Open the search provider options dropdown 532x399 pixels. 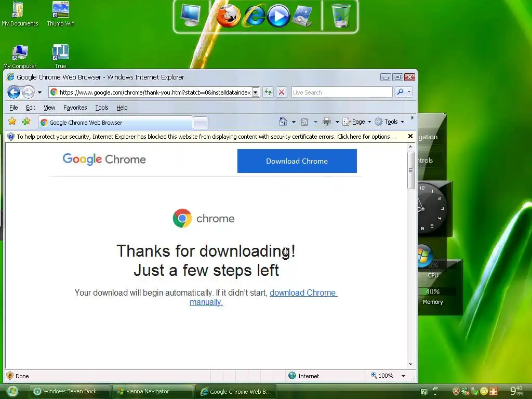coord(409,92)
